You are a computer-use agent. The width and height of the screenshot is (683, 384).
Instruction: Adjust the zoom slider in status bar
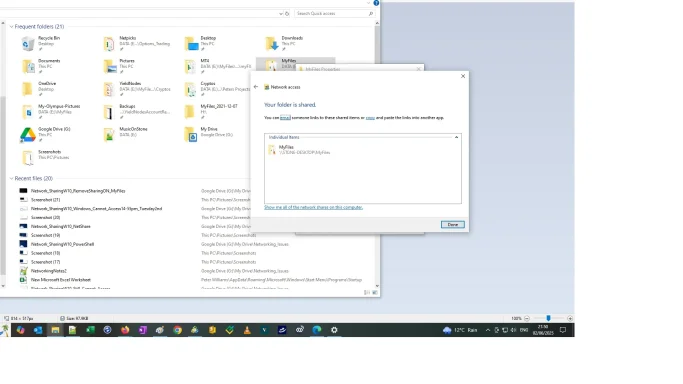click(x=548, y=318)
